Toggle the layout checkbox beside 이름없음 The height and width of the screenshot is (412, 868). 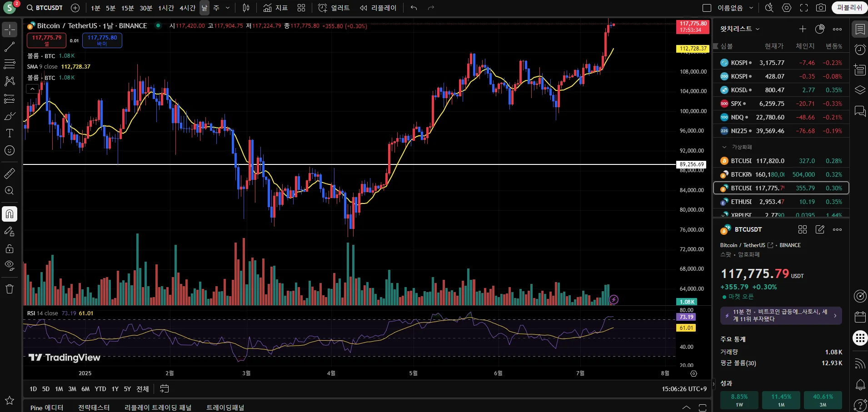tap(707, 8)
